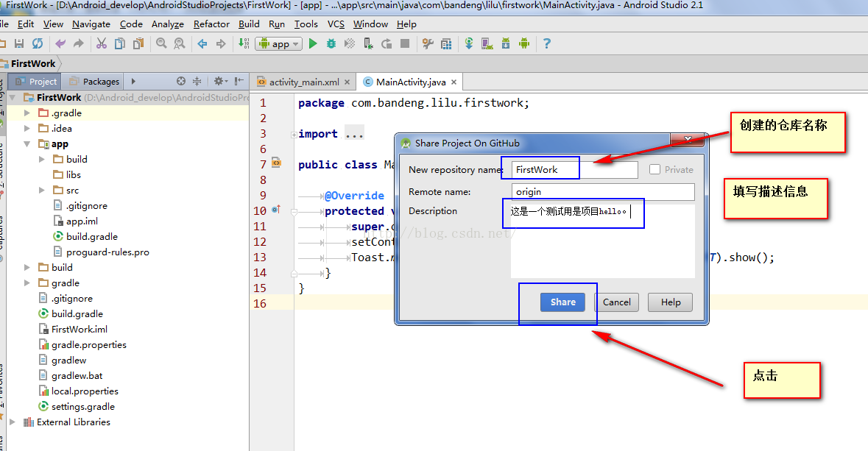Collapse the app module folder

(x=27, y=144)
